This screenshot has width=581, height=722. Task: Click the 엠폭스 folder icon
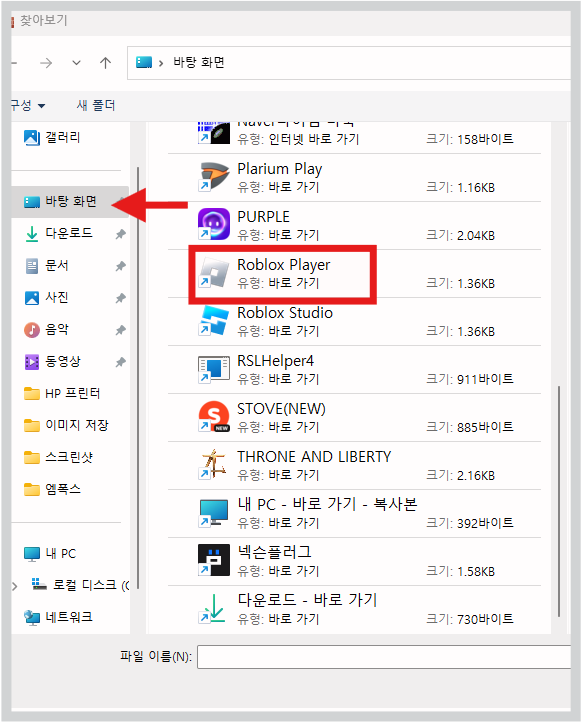coord(32,489)
